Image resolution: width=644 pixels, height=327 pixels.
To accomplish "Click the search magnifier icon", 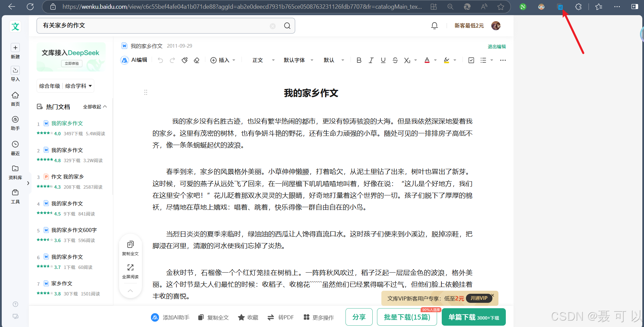I will coord(287,26).
